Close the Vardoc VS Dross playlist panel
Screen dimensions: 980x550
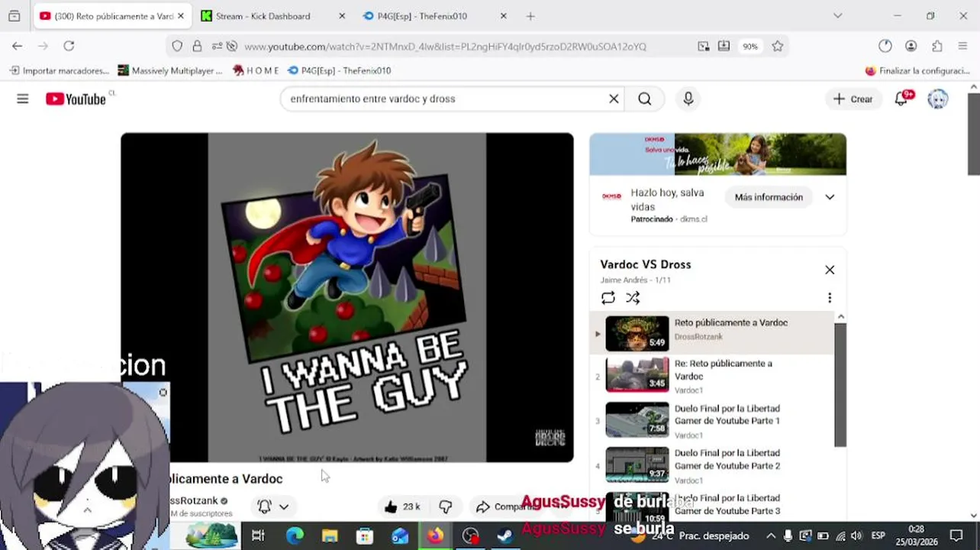click(x=830, y=270)
